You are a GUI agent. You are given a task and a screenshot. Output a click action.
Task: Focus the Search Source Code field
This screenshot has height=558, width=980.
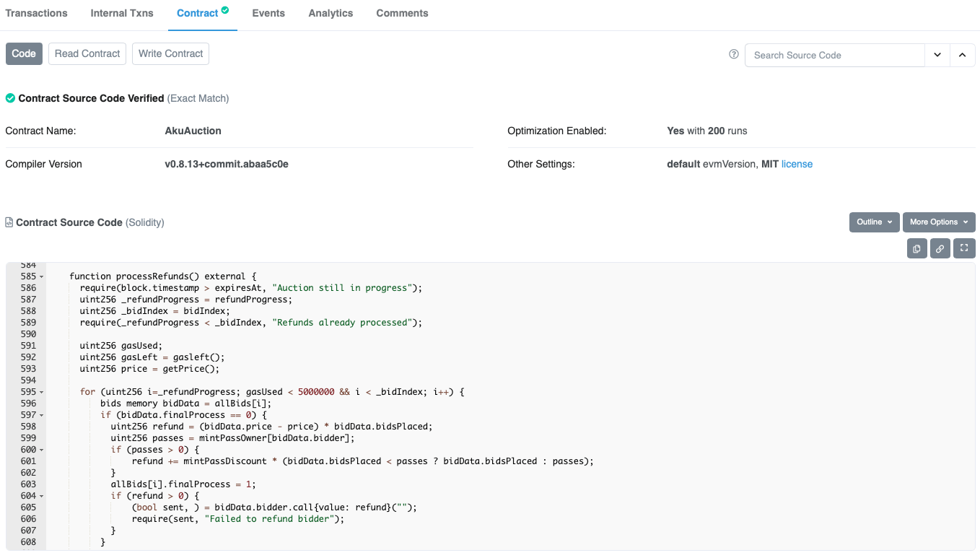(x=834, y=55)
